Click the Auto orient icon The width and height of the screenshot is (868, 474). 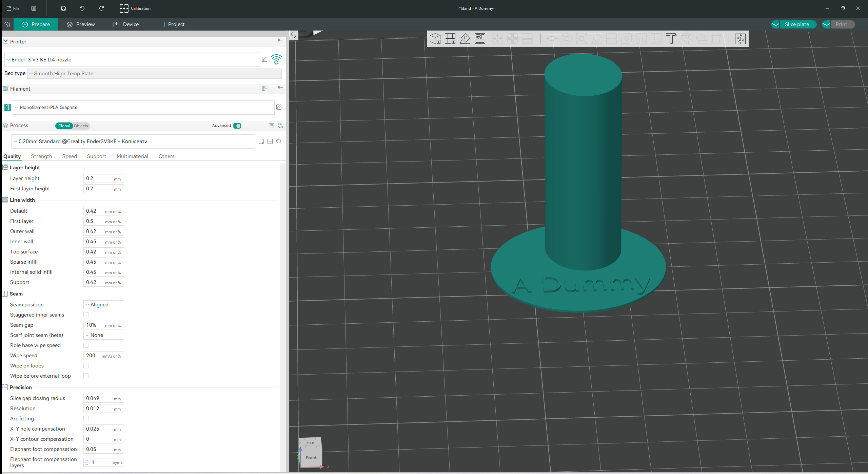pos(465,39)
